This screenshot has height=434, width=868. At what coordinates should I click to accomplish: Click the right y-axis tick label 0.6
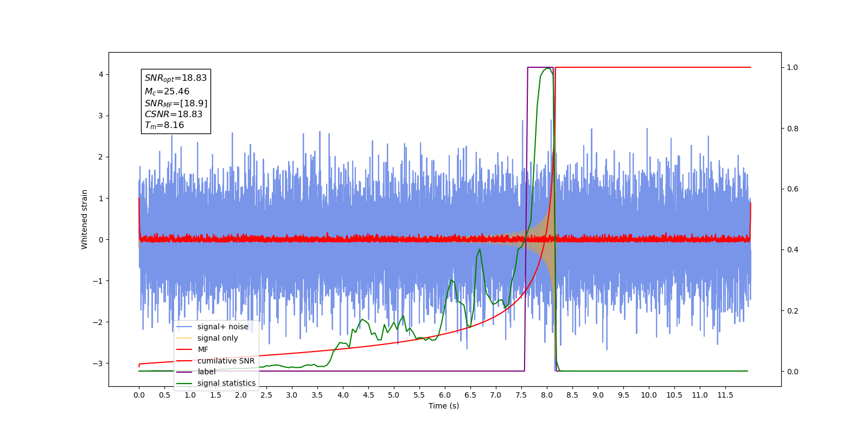793,189
